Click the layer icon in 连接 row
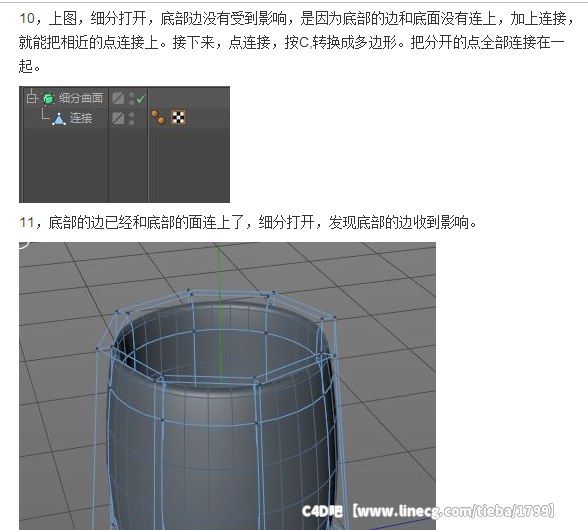 tap(118, 118)
